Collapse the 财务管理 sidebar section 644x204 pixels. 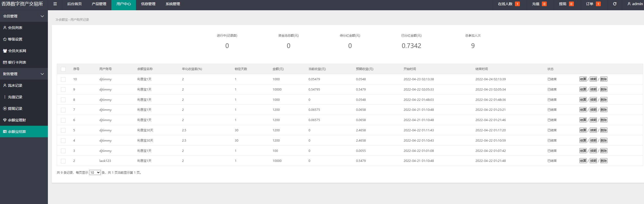[42, 74]
